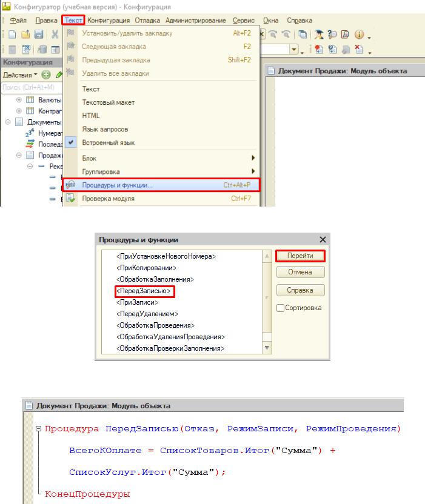Click the configuration search field
425x504 pixels.
pos(32,87)
